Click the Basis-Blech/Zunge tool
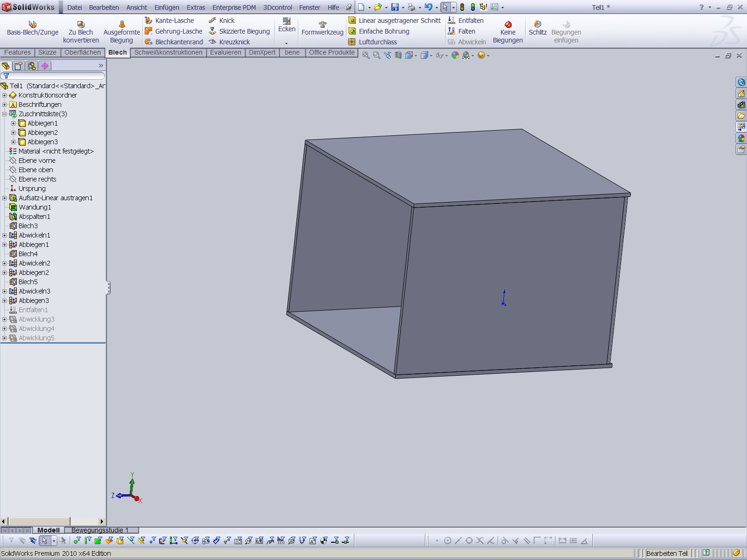The height and width of the screenshot is (560, 747). pos(32,28)
